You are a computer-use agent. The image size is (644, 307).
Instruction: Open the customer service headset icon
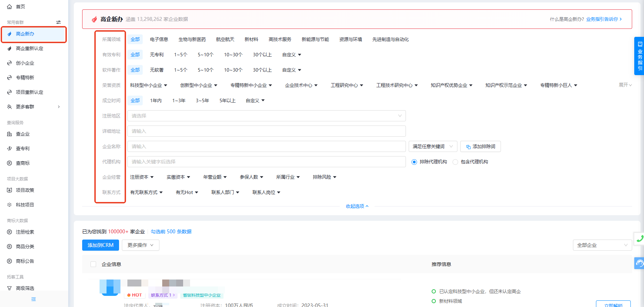point(639,263)
